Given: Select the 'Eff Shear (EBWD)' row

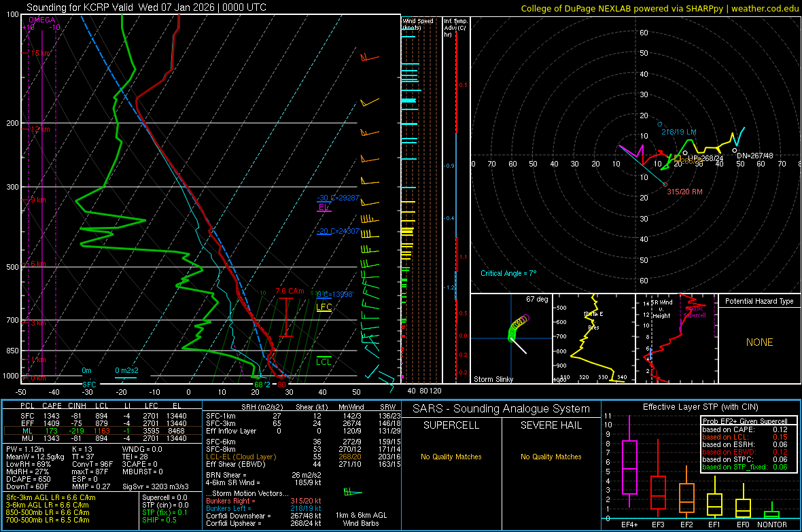Looking at the screenshot, I should pos(302,465).
